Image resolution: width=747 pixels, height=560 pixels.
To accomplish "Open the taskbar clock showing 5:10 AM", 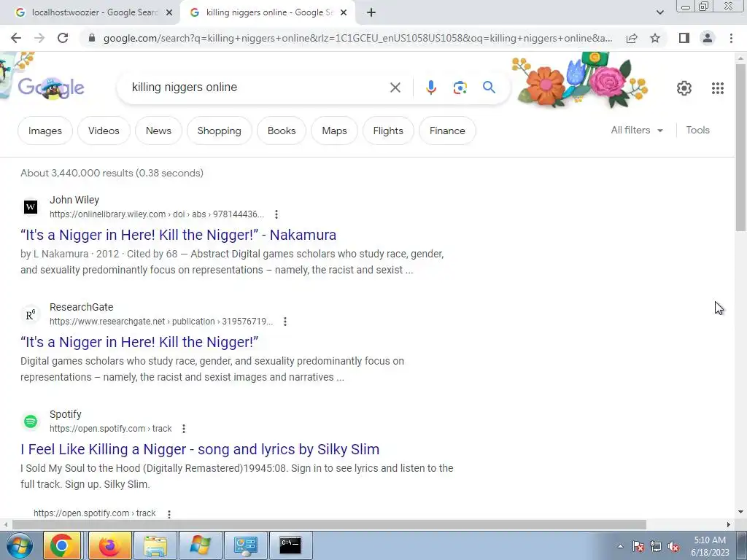I will pos(710,546).
